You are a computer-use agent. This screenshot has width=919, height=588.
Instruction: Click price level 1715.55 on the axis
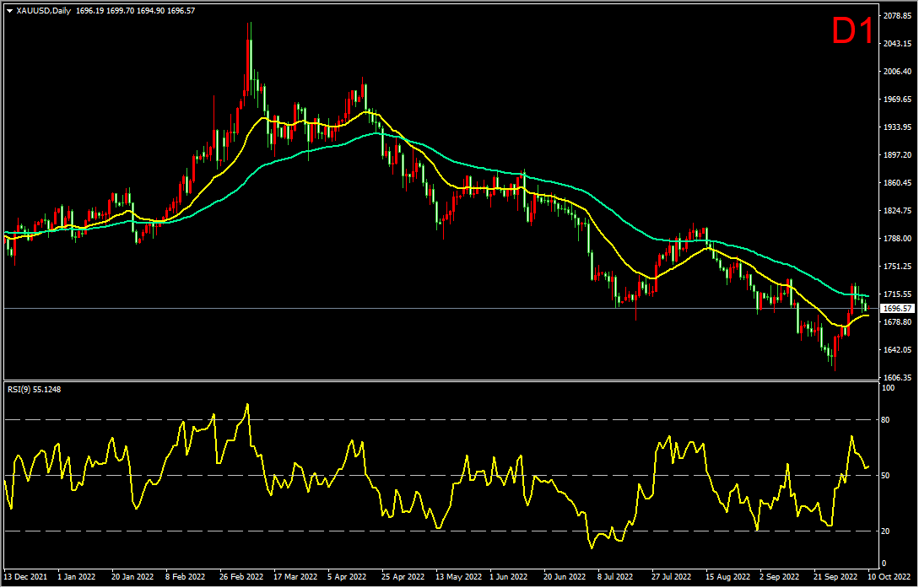[x=897, y=294]
